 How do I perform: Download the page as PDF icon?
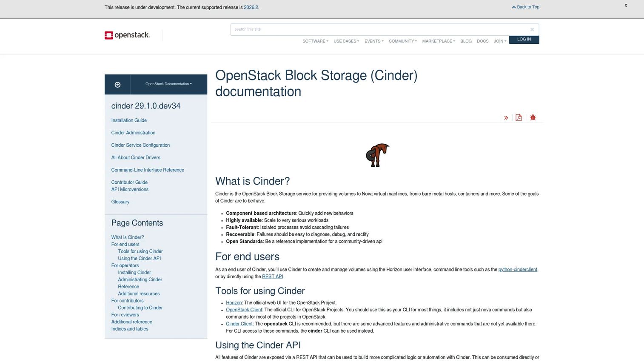pos(519,118)
